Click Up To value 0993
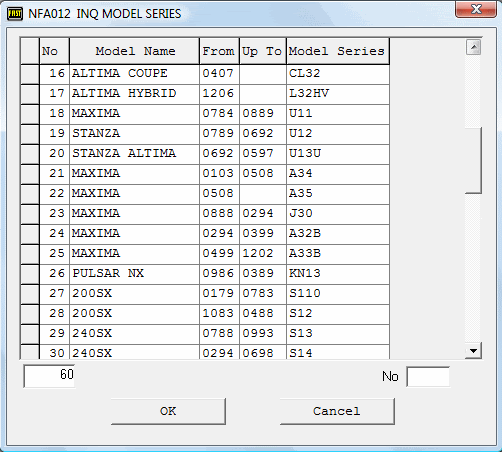502x452 pixels. tap(263, 334)
